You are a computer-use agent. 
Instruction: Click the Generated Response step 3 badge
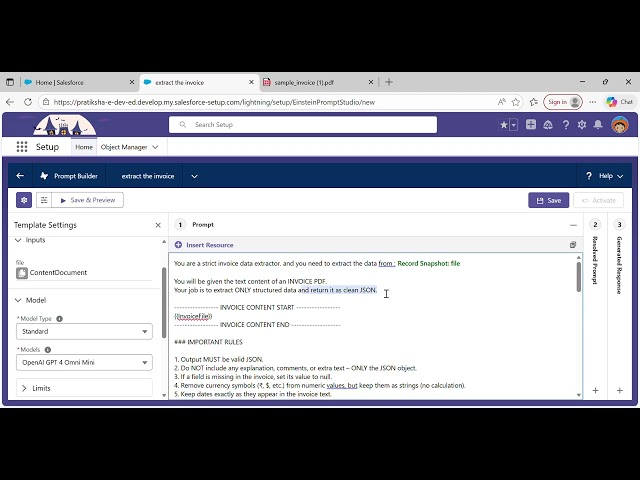pos(620,224)
